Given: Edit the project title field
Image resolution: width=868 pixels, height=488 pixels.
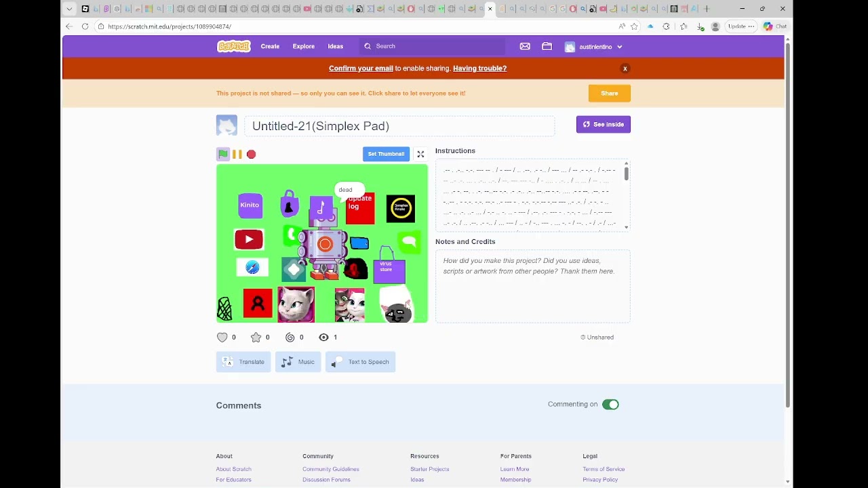Looking at the screenshot, I should click(x=400, y=126).
